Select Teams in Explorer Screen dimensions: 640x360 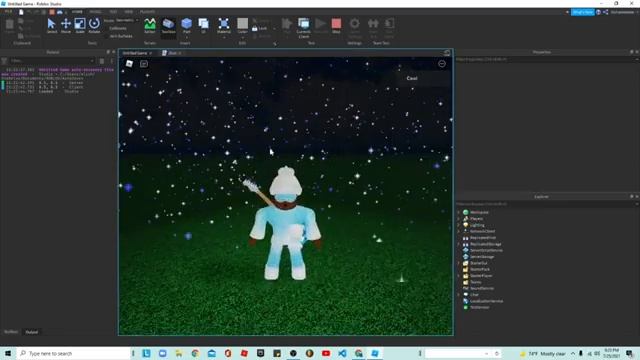476,282
